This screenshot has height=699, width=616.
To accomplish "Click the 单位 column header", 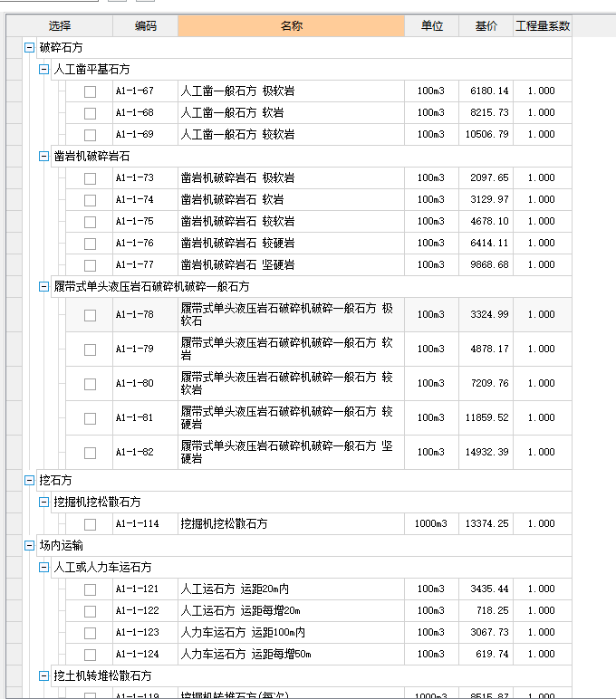I will [x=432, y=26].
